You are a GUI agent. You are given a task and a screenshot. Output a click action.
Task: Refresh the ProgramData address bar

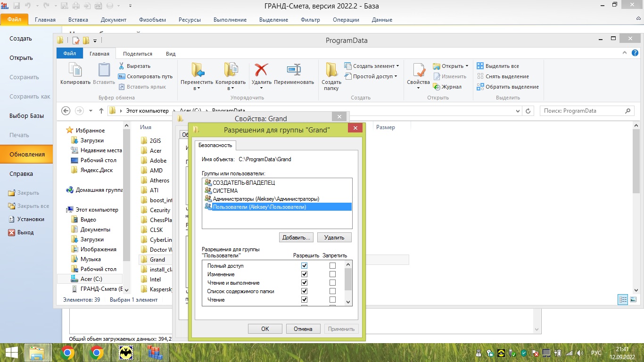point(528,111)
